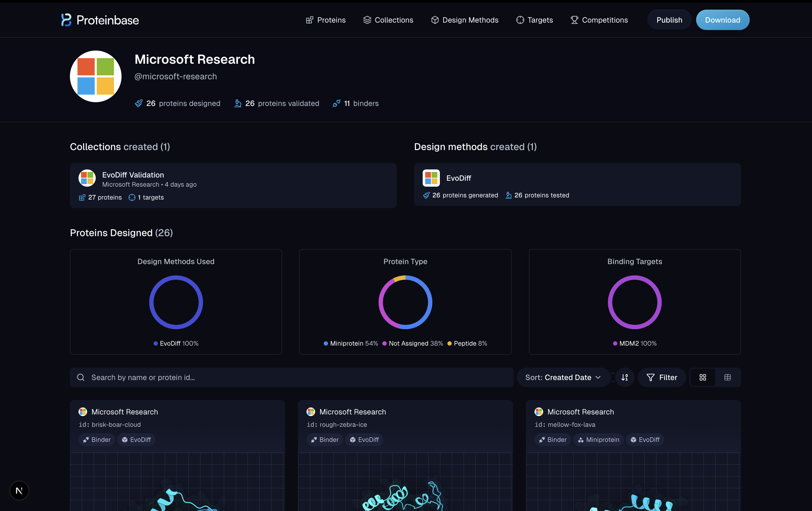Click the Miniprotein tag on mellow-fox-lava
The image size is (812, 511).
point(599,439)
